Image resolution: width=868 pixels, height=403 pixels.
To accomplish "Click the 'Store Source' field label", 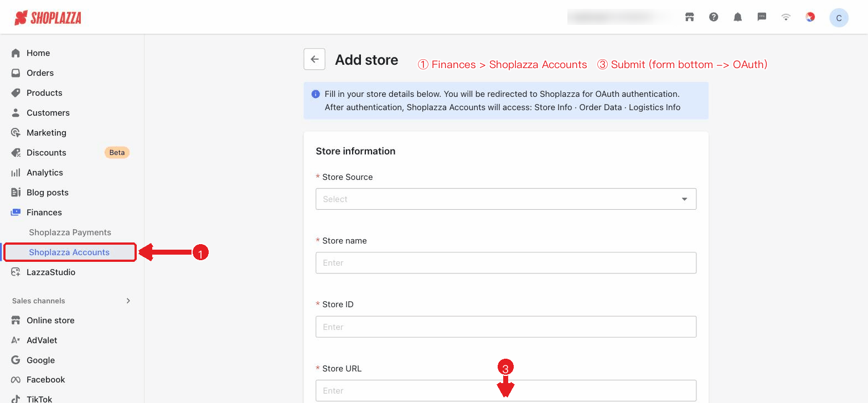I will (x=347, y=177).
